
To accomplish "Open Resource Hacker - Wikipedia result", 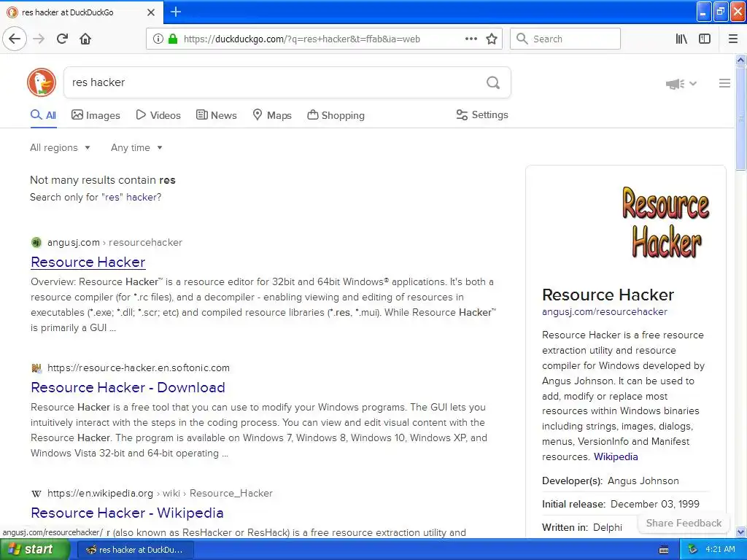I will click(127, 513).
